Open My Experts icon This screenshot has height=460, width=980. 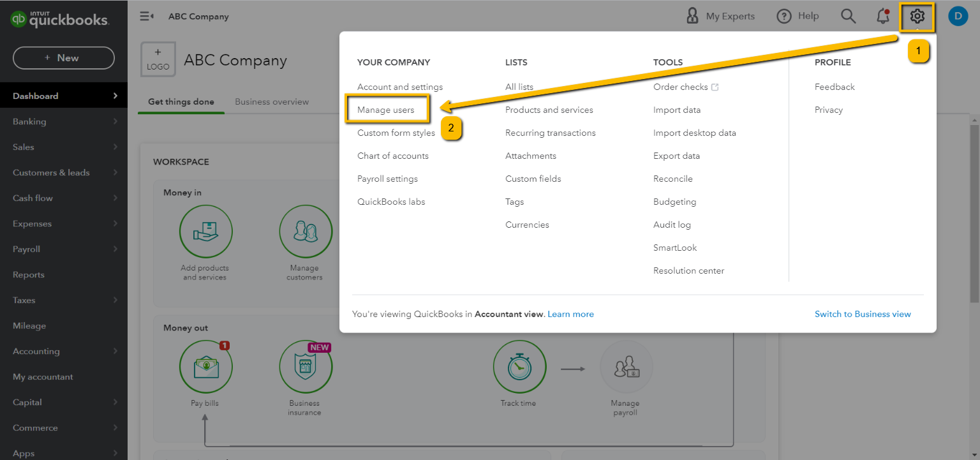coord(692,17)
